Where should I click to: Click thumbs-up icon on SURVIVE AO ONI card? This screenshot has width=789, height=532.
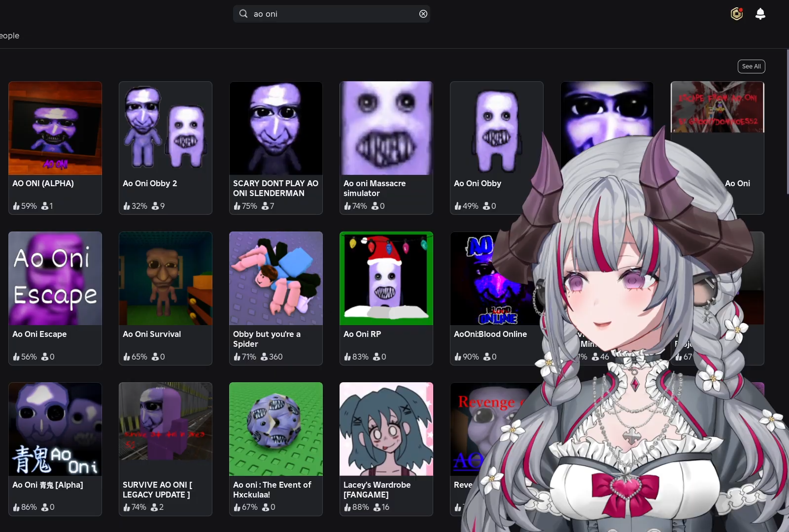pyautogui.click(x=127, y=507)
